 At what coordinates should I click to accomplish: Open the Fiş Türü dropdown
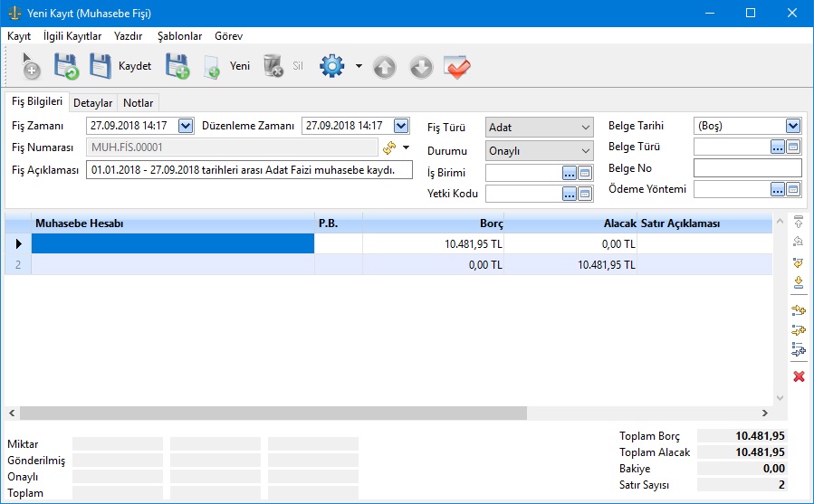pos(585,128)
